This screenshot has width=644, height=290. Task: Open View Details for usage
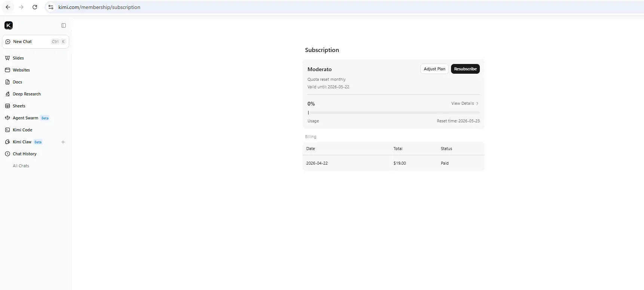pyautogui.click(x=465, y=103)
